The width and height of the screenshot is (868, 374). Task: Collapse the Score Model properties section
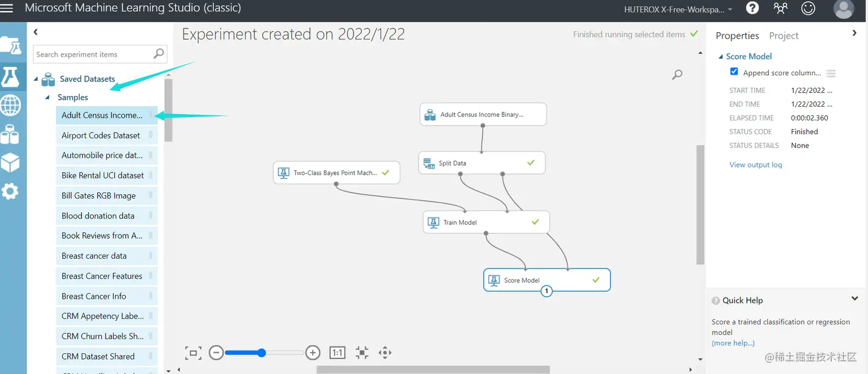point(721,56)
